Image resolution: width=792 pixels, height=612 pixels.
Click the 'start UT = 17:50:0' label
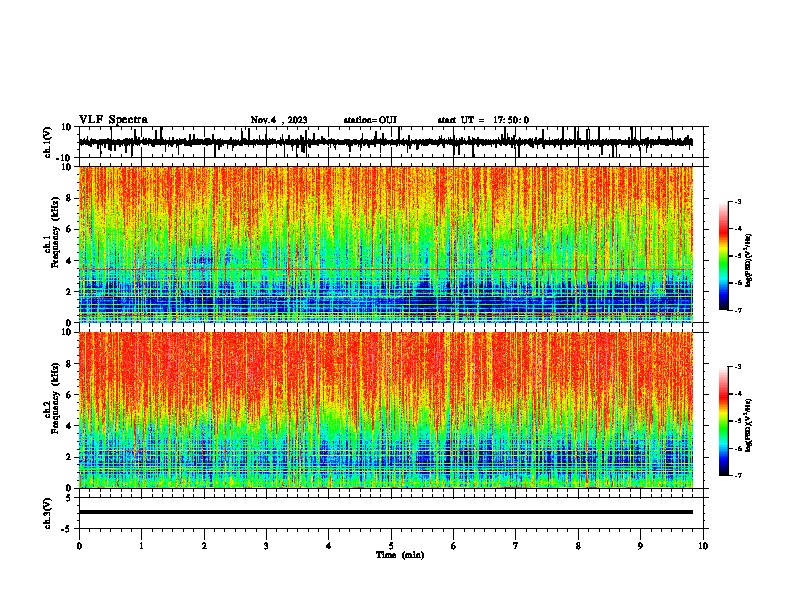(483, 120)
